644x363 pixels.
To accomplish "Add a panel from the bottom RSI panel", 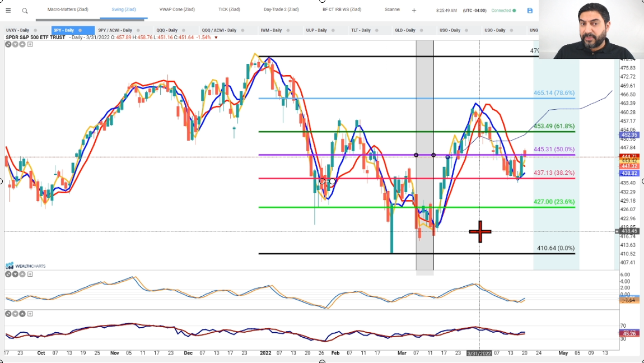I will point(30,314).
